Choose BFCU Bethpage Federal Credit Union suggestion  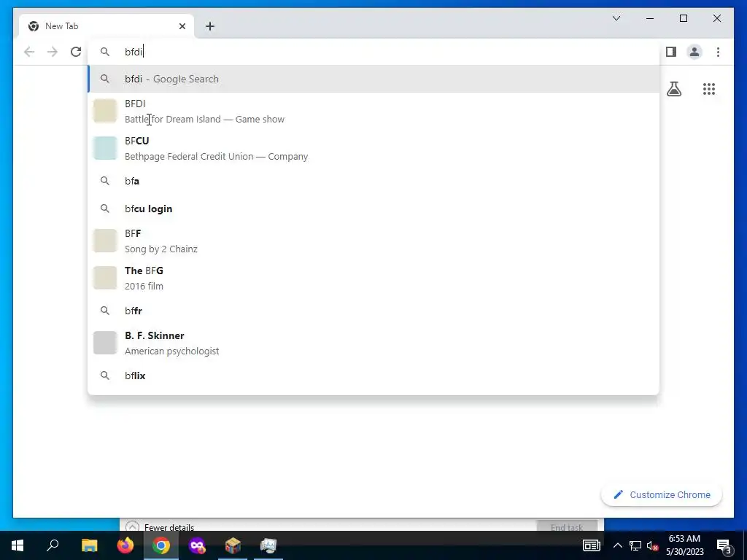pyautogui.click(x=373, y=148)
